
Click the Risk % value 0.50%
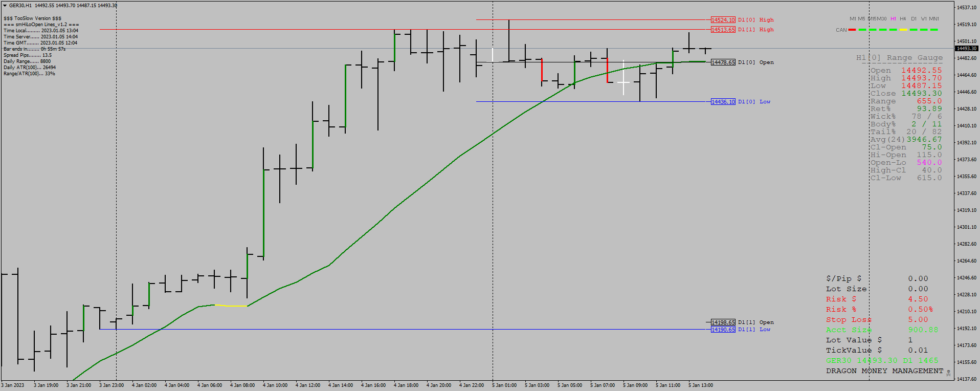(x=920, y=310)
